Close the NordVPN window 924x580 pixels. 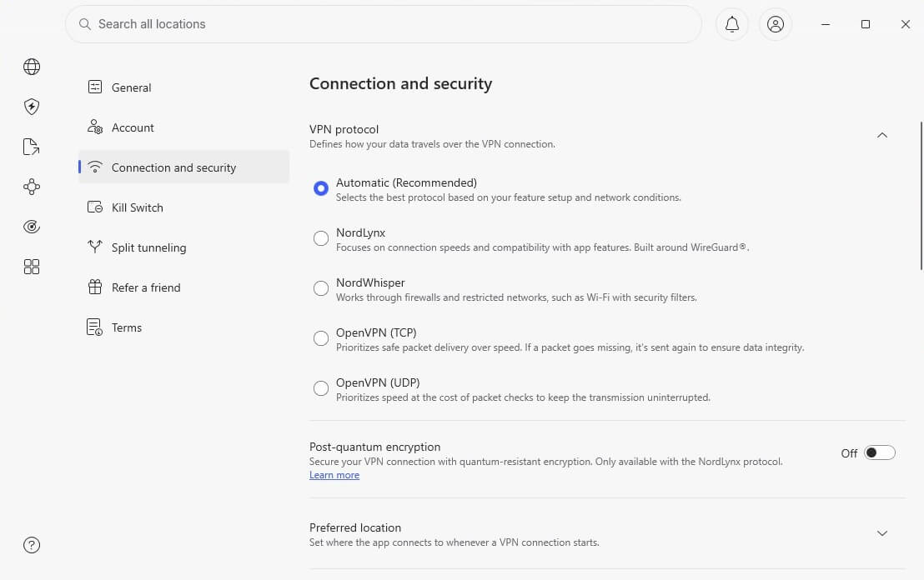906,24
